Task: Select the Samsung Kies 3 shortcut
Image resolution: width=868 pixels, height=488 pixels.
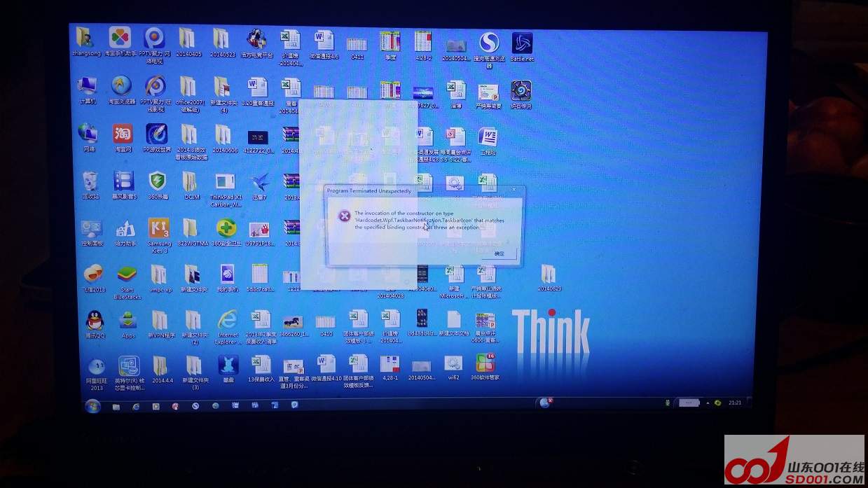Action: point(159,230)
